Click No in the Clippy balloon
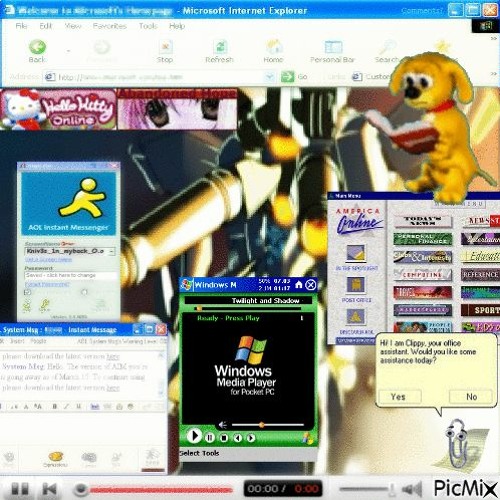This screenshot has height=500, width=500. [471, 397]
